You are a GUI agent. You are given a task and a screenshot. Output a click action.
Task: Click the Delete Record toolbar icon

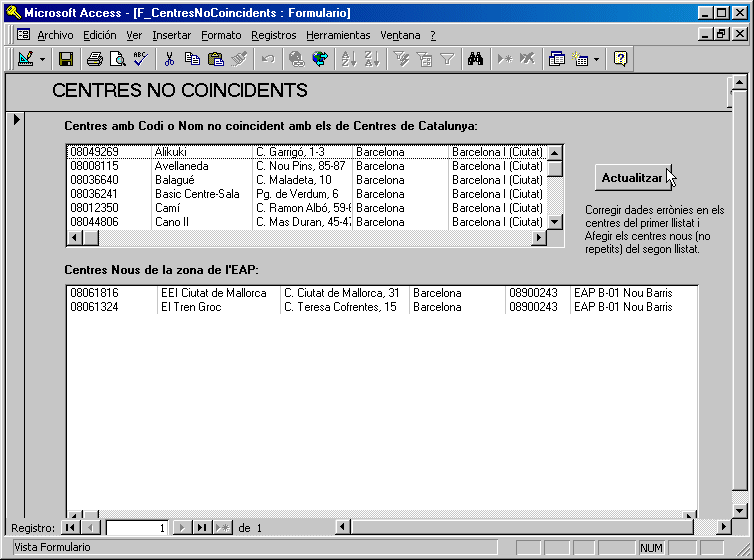pyautogui.click(x=528, y=59)
